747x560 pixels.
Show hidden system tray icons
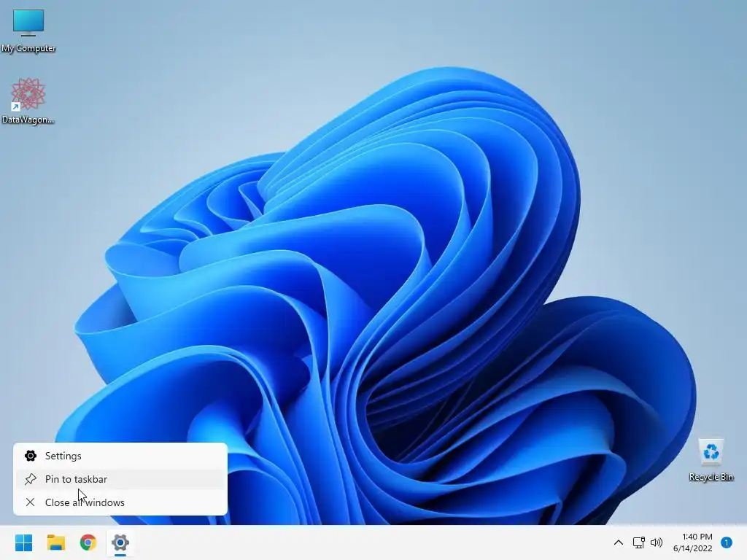click(619, 542)
